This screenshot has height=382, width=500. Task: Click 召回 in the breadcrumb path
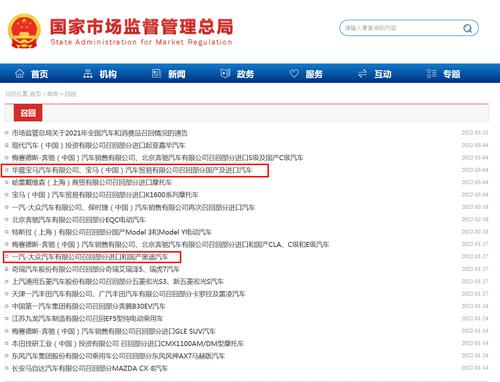point(70,94)
